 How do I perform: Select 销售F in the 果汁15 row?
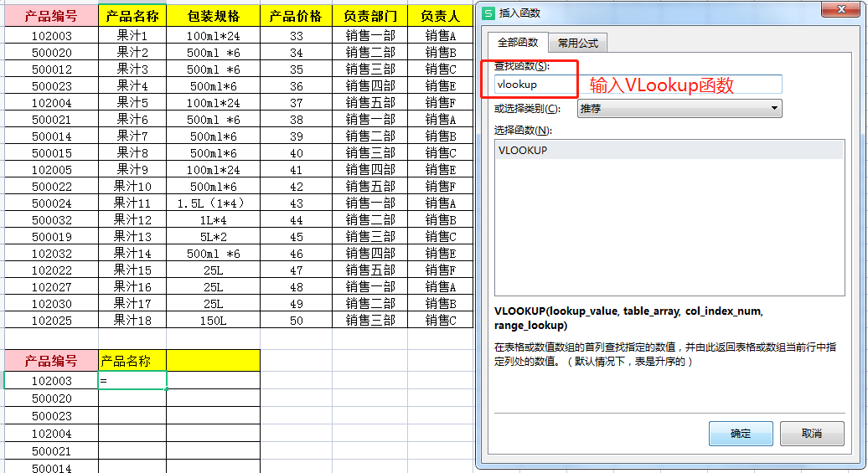pos(441,270)
